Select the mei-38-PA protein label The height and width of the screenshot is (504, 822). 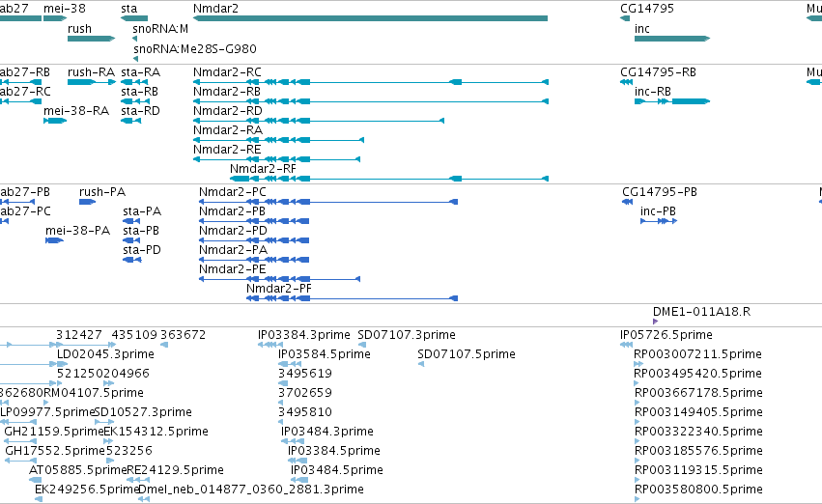coord(77,231)
